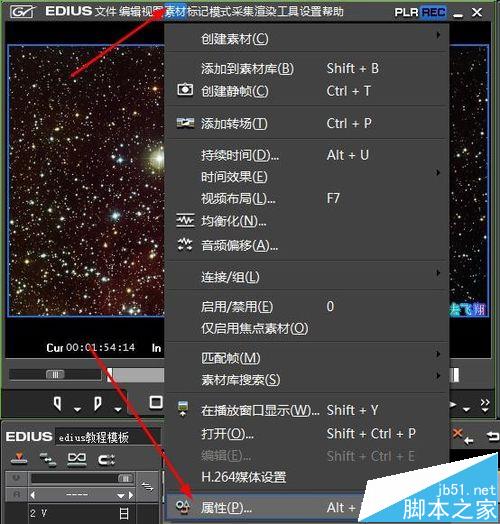This screenshot has height=524, width=500.
Task: Select 持续时间(D)... menu entry
Action: coord(307,155)
